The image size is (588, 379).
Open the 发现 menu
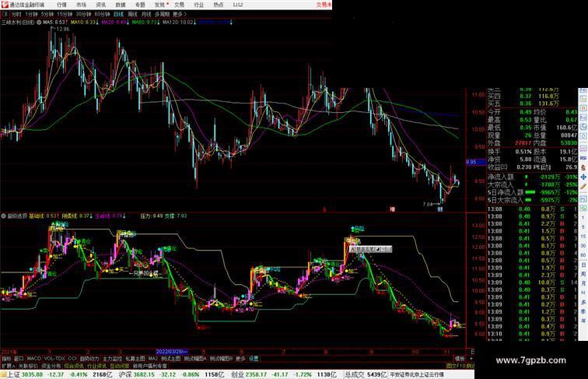[159, 5]
